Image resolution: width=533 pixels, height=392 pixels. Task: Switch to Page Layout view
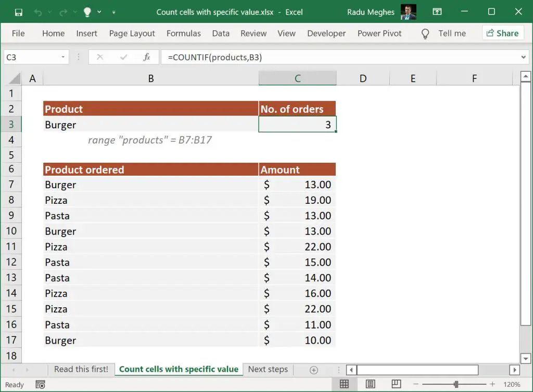[370, 384]
